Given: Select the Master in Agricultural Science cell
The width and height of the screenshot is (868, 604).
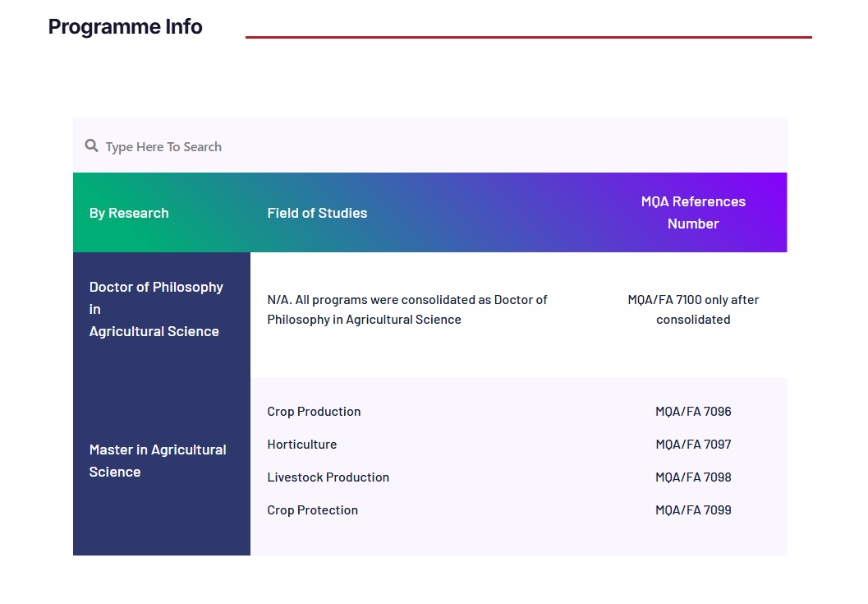Looking at the screenshot, I should [x=158, y=461].
